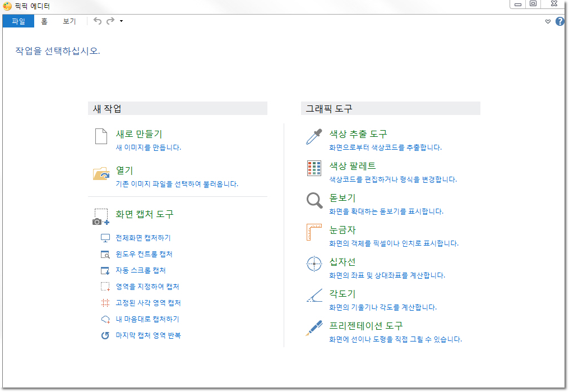Click the lasso icon for 내 마음대로 캡처하기
Image resolution: width=569 pixels, height=392 pixels.
tap(105, 320)
